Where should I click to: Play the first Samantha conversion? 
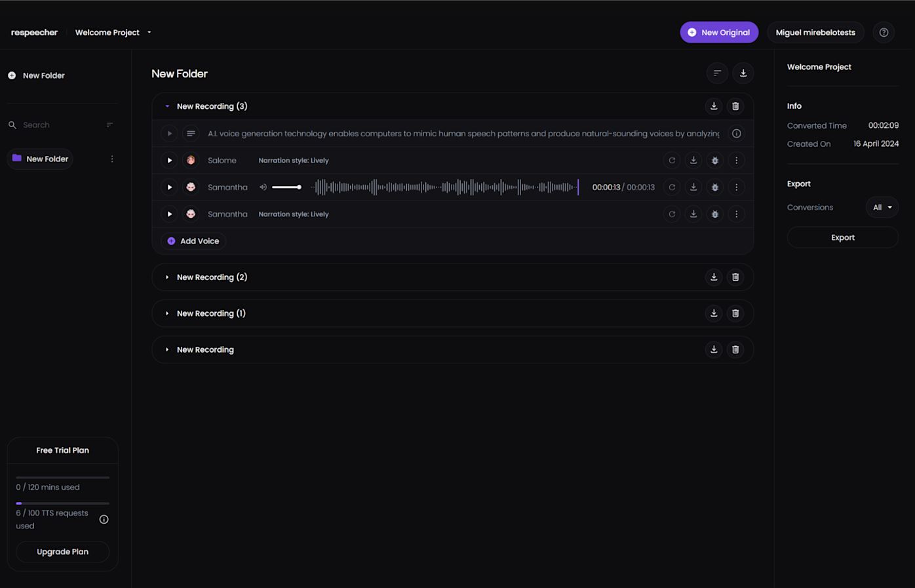click(169, 187)
